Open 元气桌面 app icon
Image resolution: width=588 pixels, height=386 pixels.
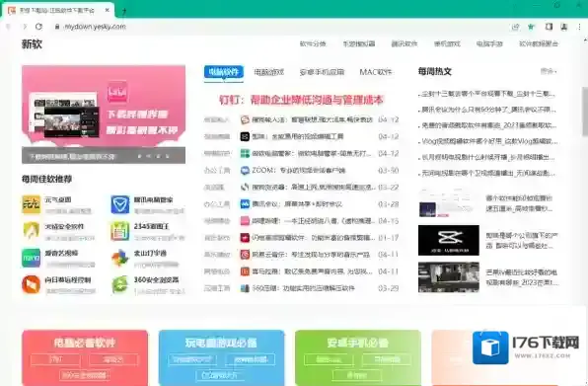coord(32,204)
